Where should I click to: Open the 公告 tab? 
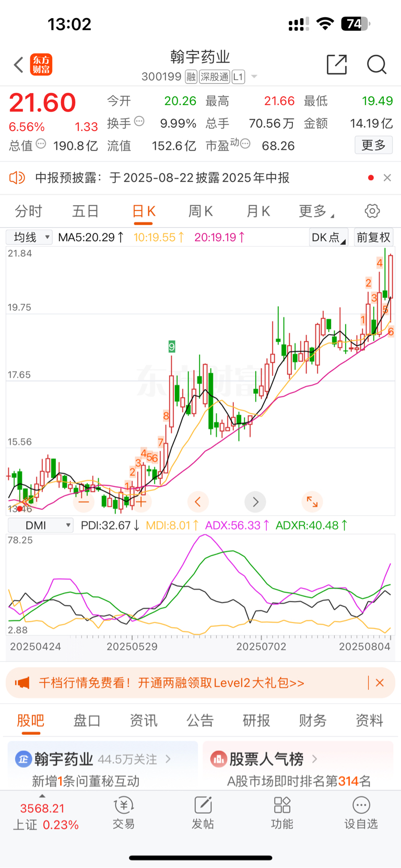pyautogui.click(x=200, y=721)
